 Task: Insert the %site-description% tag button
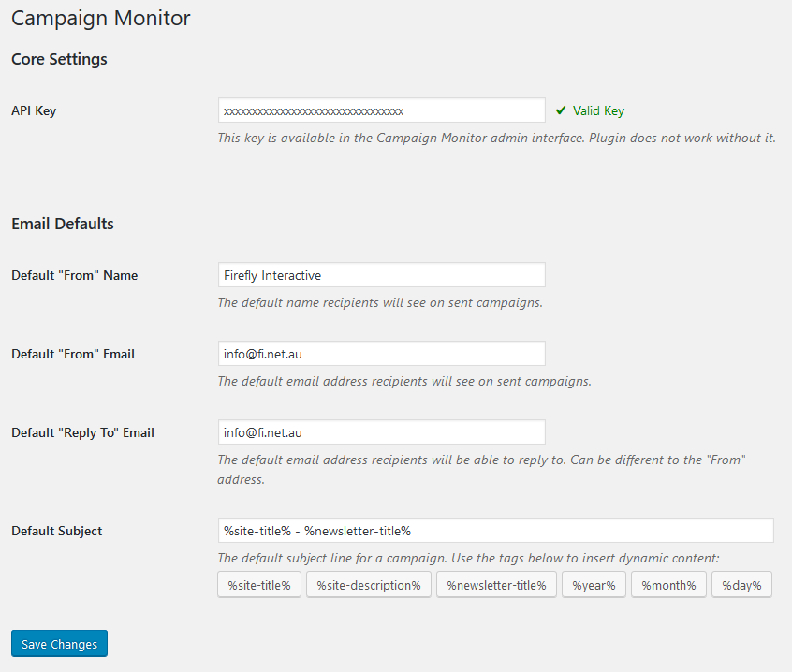[369, 585]
